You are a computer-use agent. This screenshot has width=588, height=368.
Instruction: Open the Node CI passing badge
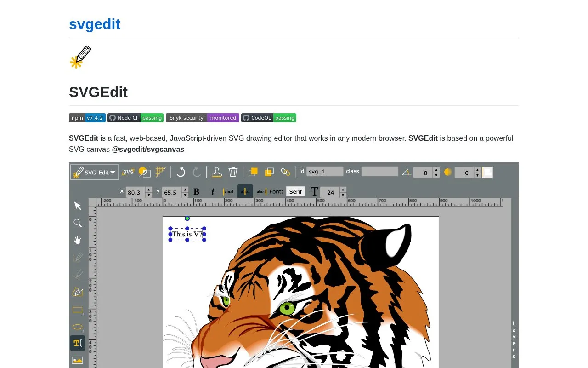coord(136,118)
